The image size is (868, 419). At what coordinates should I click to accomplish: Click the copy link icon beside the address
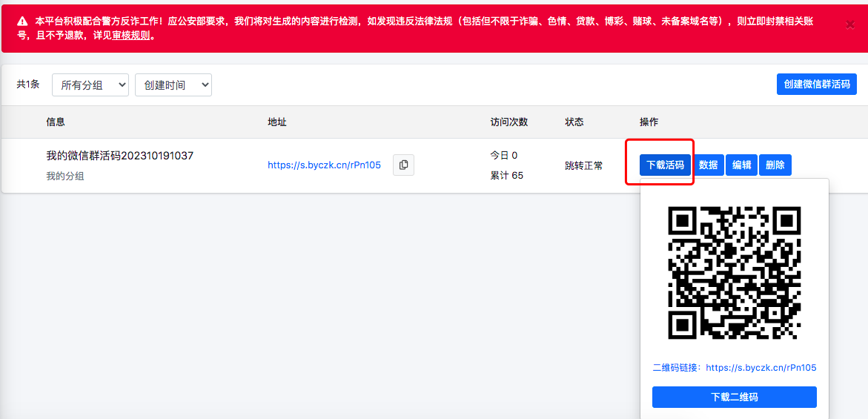coord(403,165)
